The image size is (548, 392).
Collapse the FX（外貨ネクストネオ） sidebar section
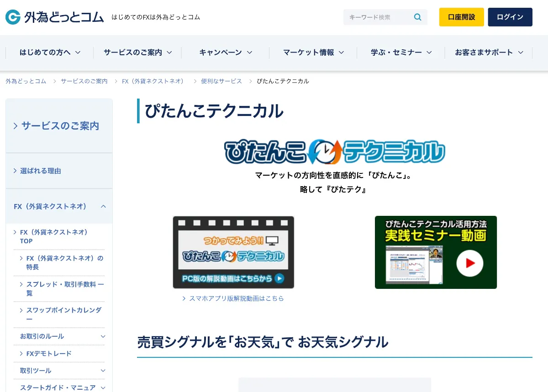tap(59, 206)
